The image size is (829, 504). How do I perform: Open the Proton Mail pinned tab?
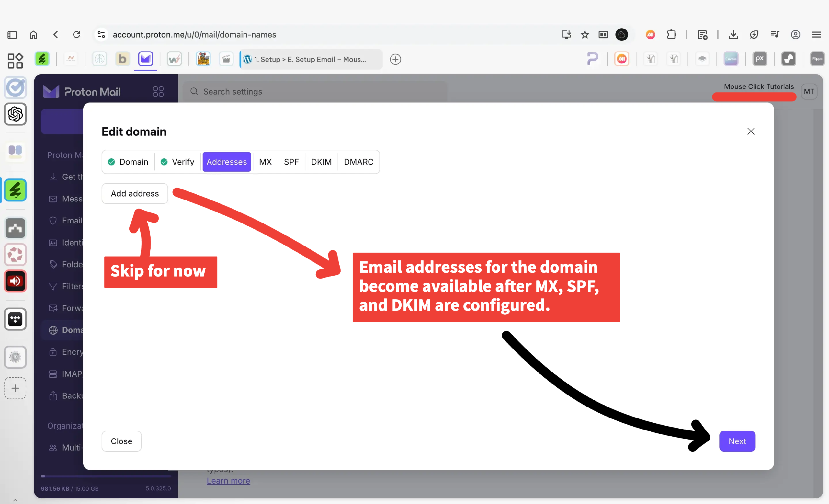tap(145, 59)
